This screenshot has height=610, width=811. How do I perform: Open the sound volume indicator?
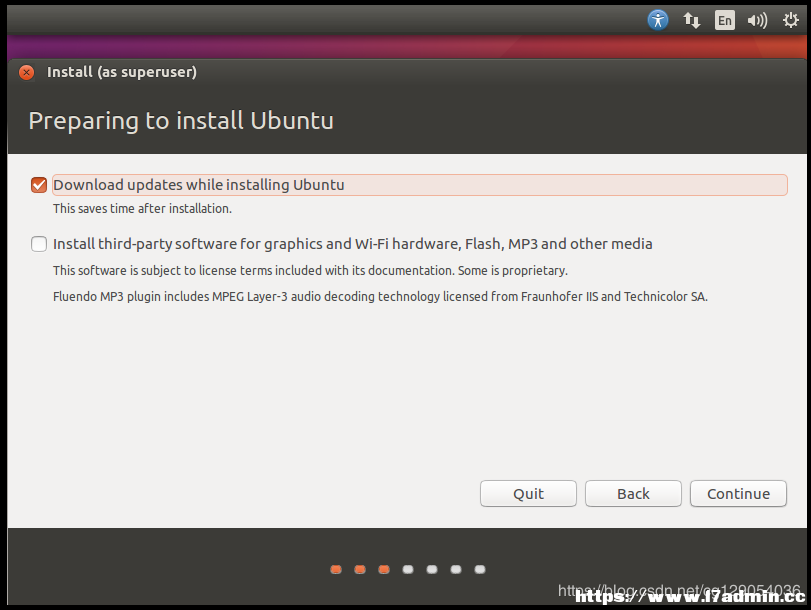click(757, 20)
